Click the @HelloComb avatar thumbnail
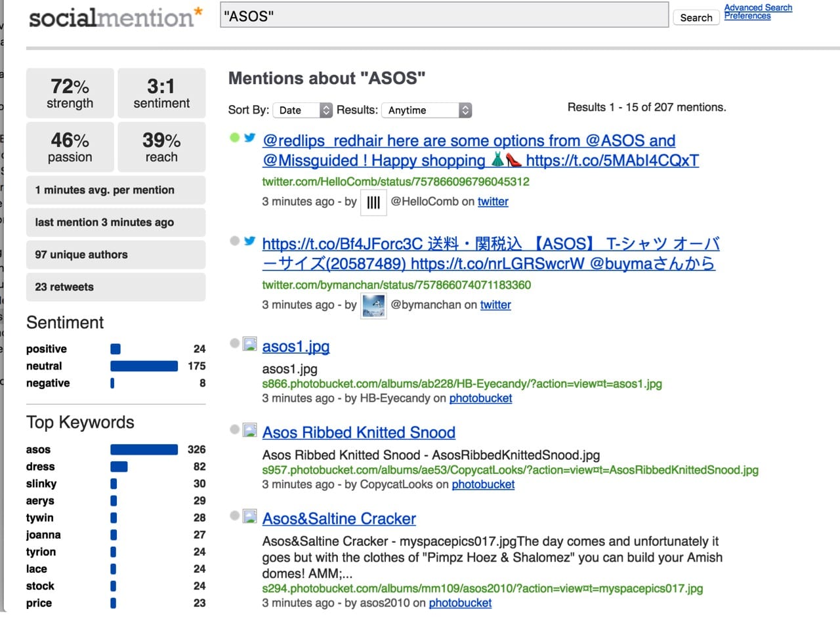The height and width of the screenshot is (630, 840). [373, 202]
